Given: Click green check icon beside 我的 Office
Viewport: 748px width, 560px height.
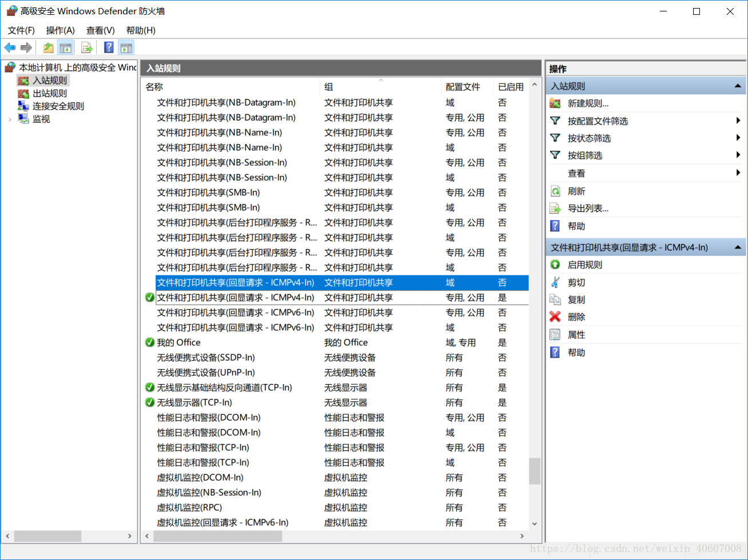Looking at the screenshot, I should coord(150,343).
